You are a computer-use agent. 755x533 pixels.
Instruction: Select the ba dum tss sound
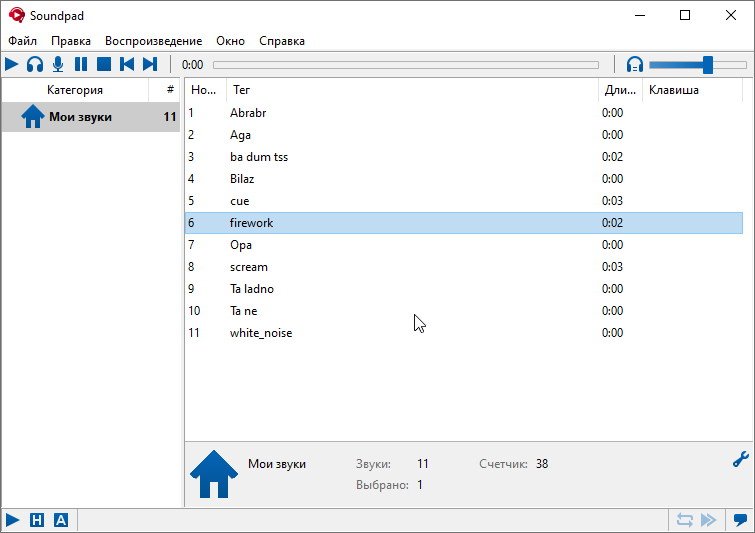(x=464, y=157)
